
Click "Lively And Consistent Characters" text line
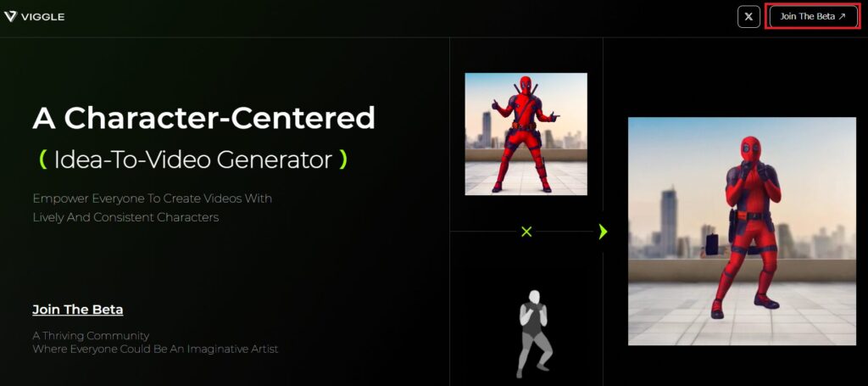[125, 218]
